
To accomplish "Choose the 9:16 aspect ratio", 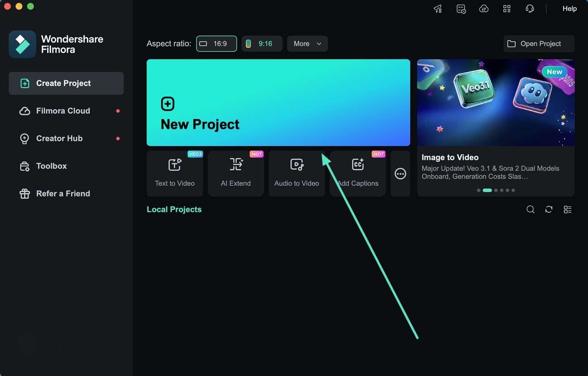I will [262, 44].
